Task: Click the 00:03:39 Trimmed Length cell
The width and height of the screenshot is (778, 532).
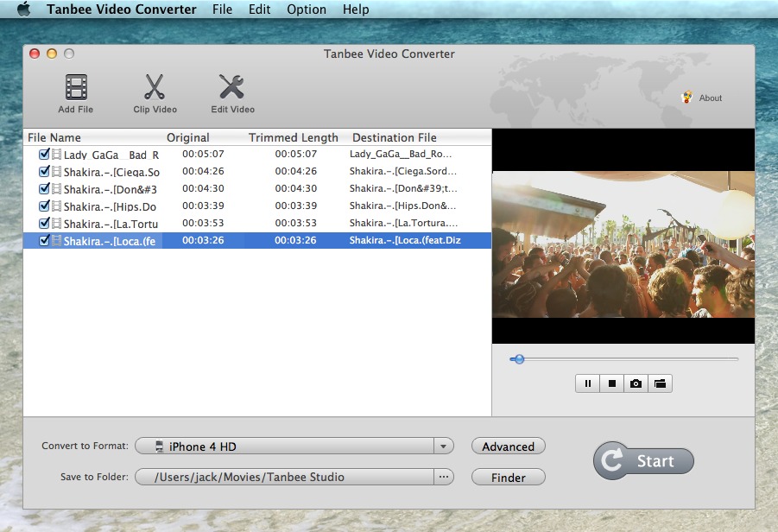Action: click(x=295, y=206)
